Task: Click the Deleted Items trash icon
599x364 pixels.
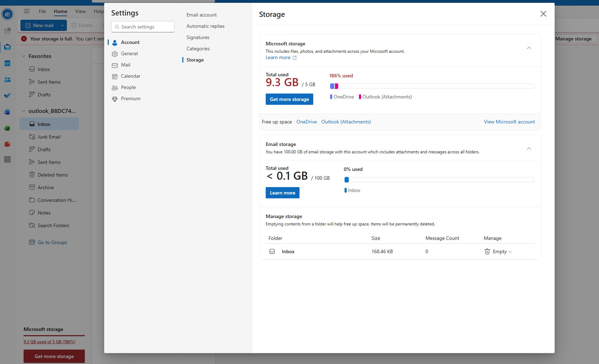Action: point(32,174)
